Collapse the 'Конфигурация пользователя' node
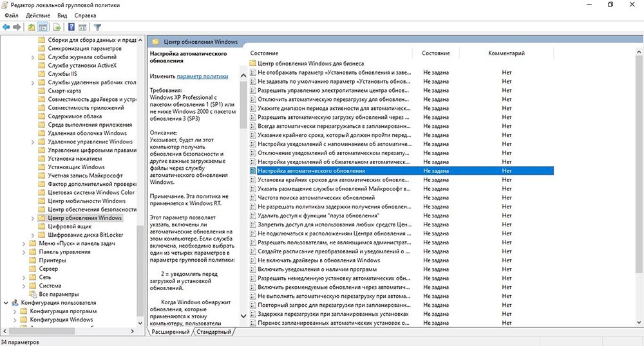The width and height of the screenshot is (644, 346). point(6,302)
